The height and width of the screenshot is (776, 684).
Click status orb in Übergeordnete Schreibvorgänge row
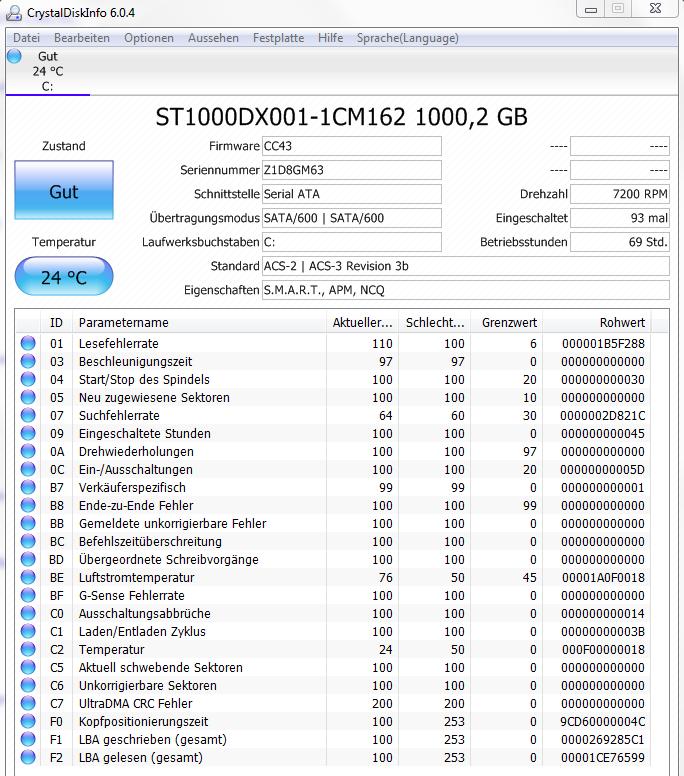coord(28,559)
